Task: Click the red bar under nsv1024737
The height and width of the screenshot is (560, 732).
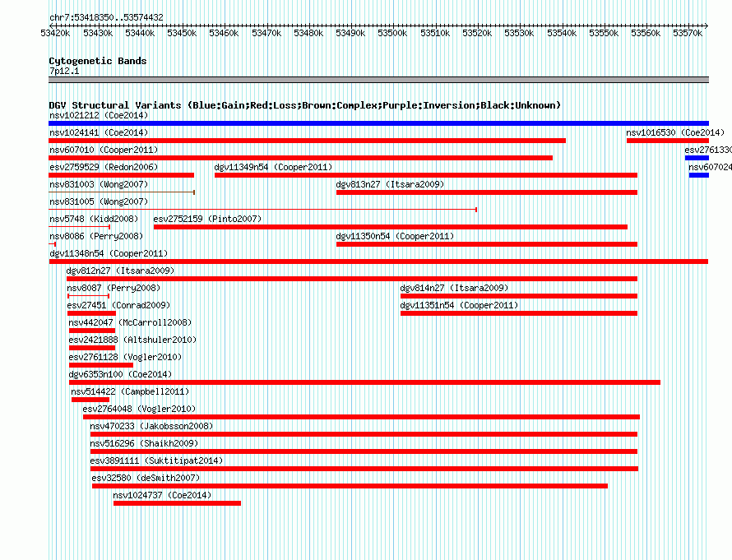Action: tap(177, 503)
